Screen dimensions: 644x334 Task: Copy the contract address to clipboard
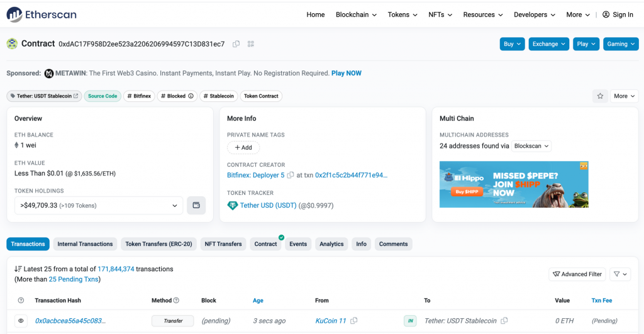[236, 44]
